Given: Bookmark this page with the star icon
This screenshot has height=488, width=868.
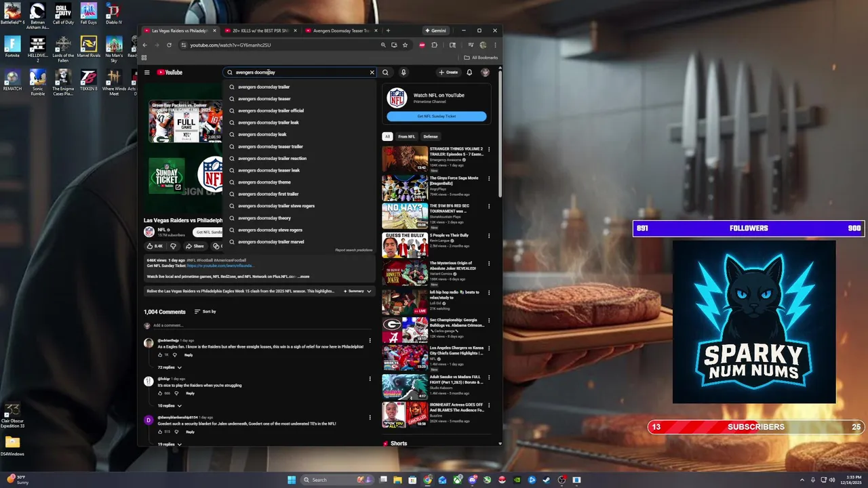Looking at the screenshot, I should (x=405, y=45).
